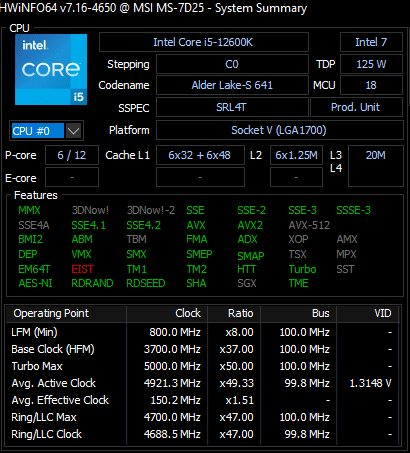Click the 1.3148 V VID value
Image resolution: width=410 pixels, height=453 pixels.
point(370,383)
